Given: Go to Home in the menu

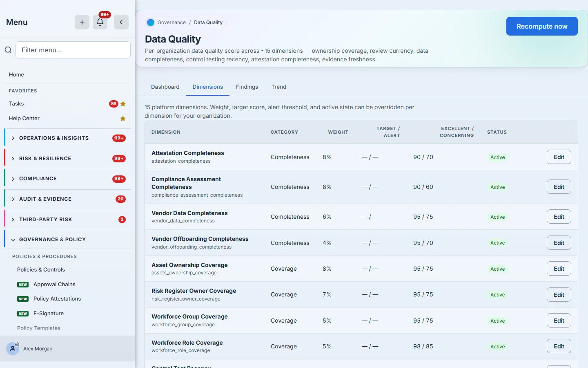Looking at the screenshot, I should 17,74.
